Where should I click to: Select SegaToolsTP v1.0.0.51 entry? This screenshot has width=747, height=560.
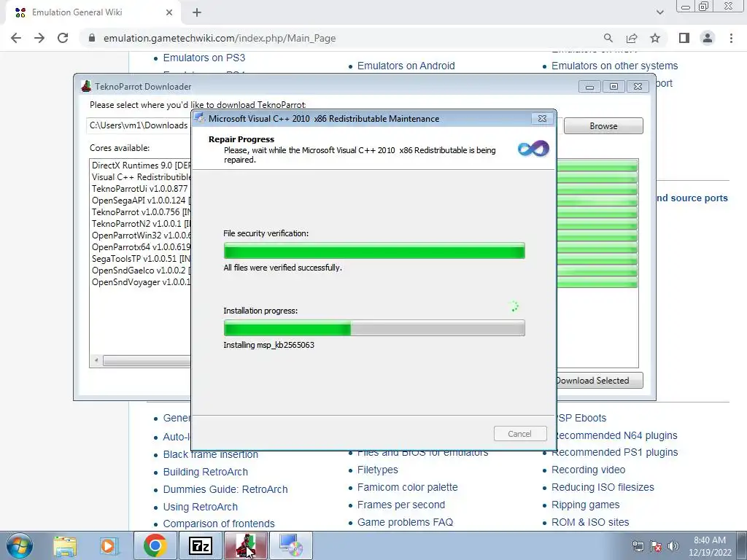(141, 259)
